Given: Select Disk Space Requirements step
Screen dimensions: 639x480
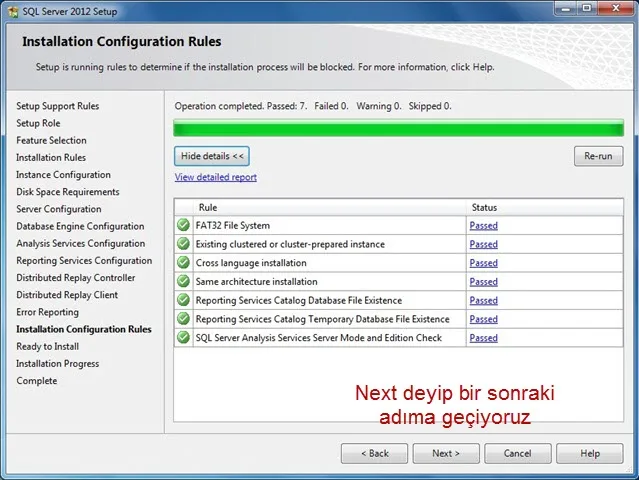Looking at the screenshot, I should click(x=68, y=192).
